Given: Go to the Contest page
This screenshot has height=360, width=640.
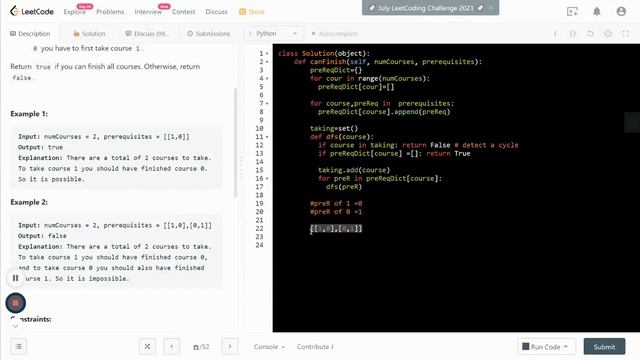Looking at the screenshot, I should [x=183, y=12].
